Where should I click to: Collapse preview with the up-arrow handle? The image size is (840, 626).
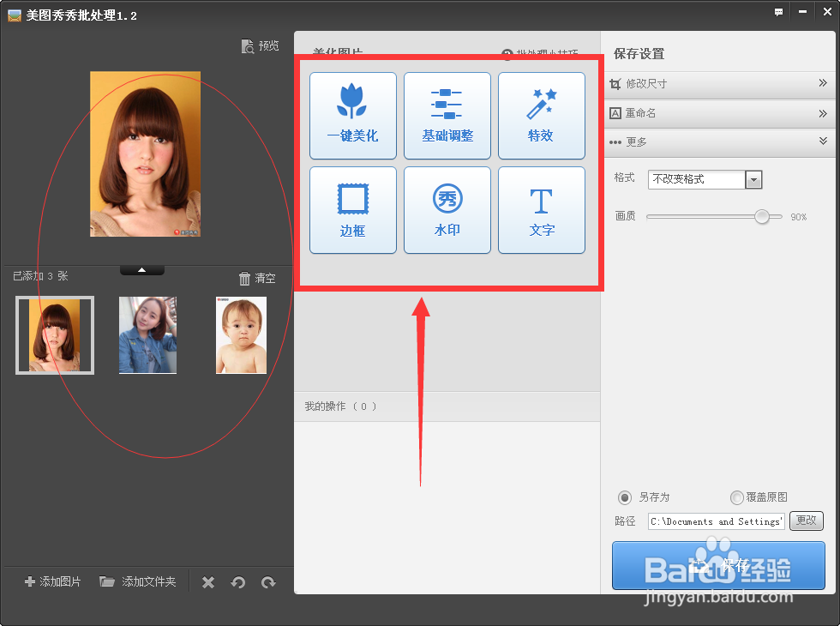click(142, 270)
